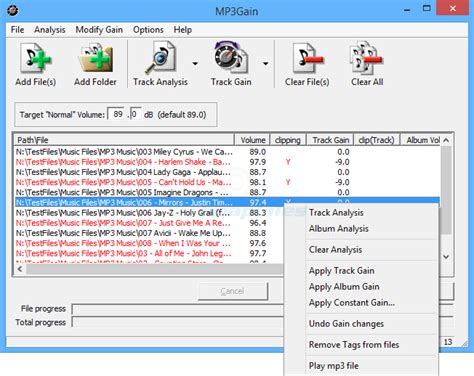Image resolution: width=474 pixels, height=376 pixels.
Task: Select the 007 Avicii - Wake Me Up row
Action: [149, 233]
